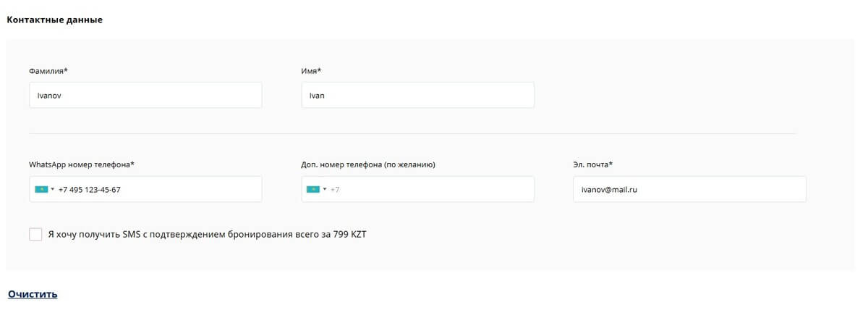Click the email field with ivanov@mail.ru
The width and height of the screenshot is (868, 318).
tap(689, 189)
